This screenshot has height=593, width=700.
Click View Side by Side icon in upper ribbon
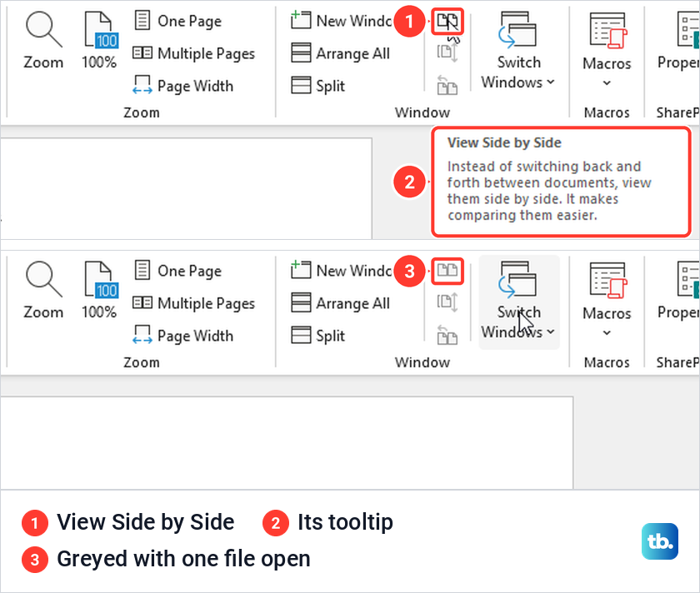[447, 21]
